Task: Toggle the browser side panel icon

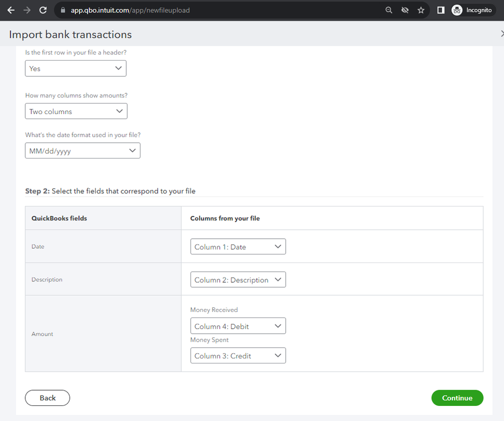Action: (440, 10)
